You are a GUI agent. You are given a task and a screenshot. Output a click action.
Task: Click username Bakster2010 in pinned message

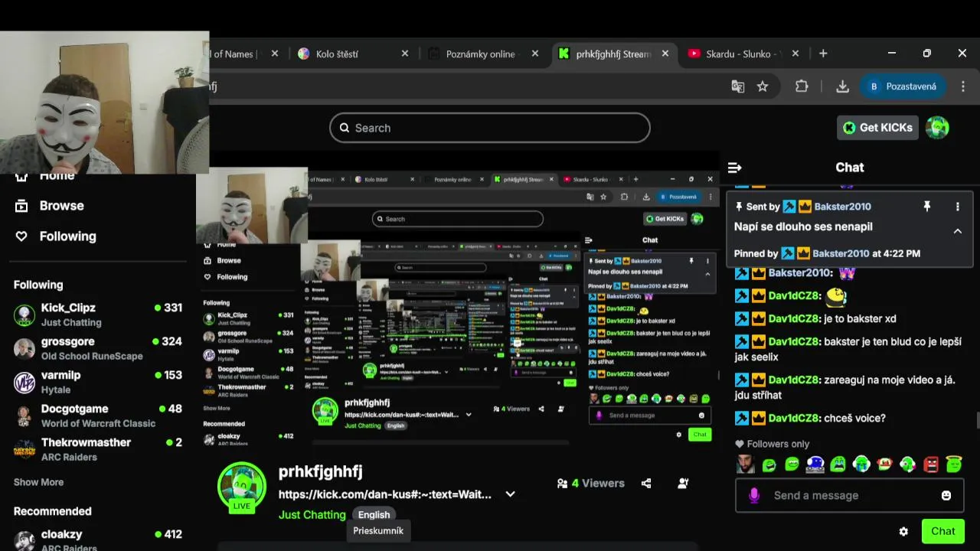[842, 207]
